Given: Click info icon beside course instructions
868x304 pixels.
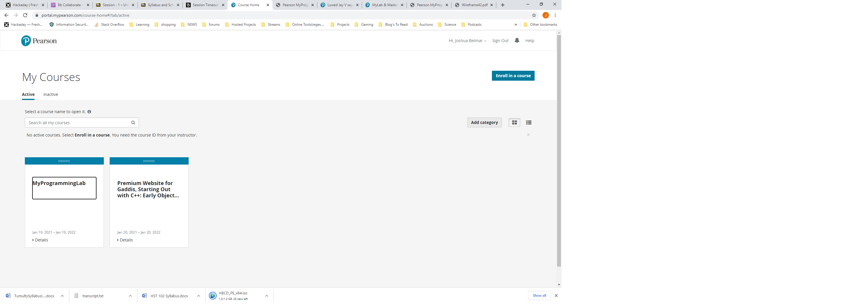Looking at the screenshot, I should click(x=89, y=112).
